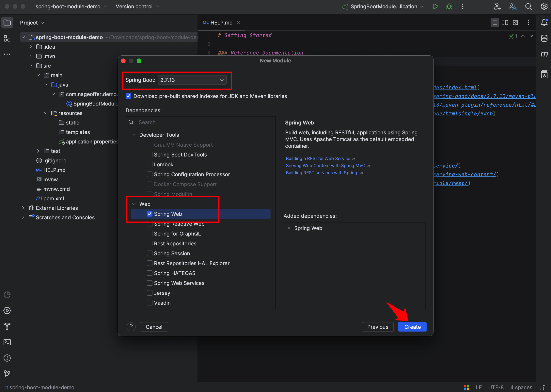
Task: Expand the .mvn folder
Action: (31, 56)
